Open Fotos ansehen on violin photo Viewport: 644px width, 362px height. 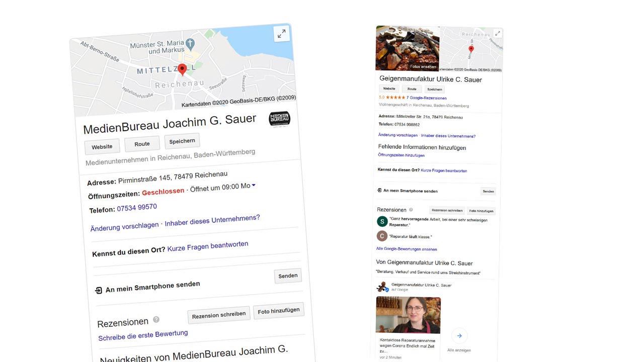[x=423, y=66]
